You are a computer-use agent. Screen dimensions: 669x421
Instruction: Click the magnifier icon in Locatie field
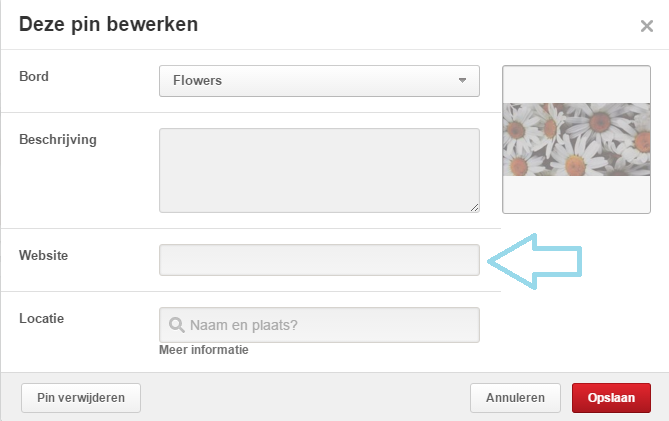176,325
